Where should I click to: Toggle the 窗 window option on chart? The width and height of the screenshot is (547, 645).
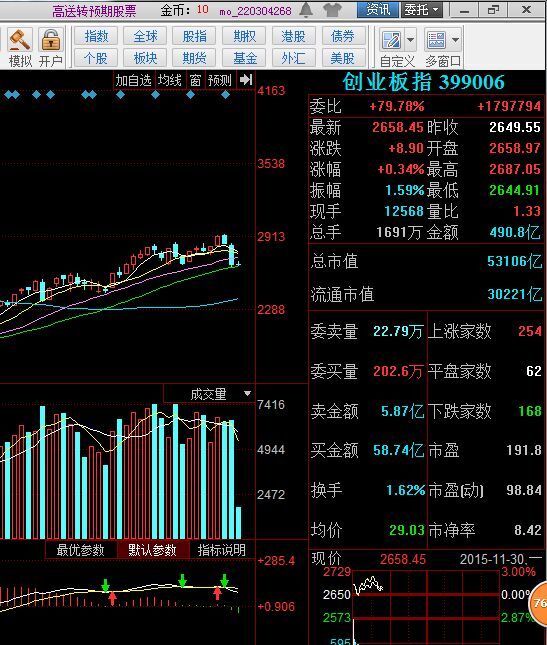click(x=195, y=80)
